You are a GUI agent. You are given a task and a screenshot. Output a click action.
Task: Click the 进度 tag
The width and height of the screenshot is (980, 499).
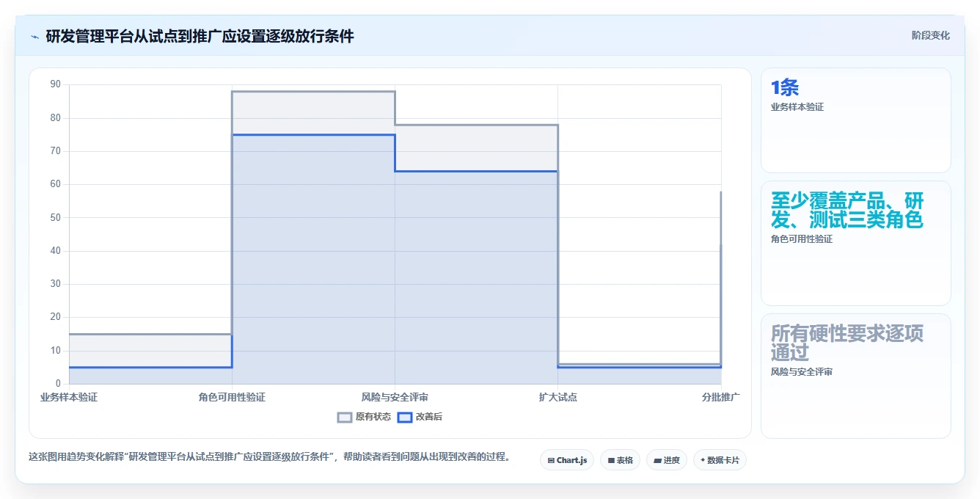666,460
